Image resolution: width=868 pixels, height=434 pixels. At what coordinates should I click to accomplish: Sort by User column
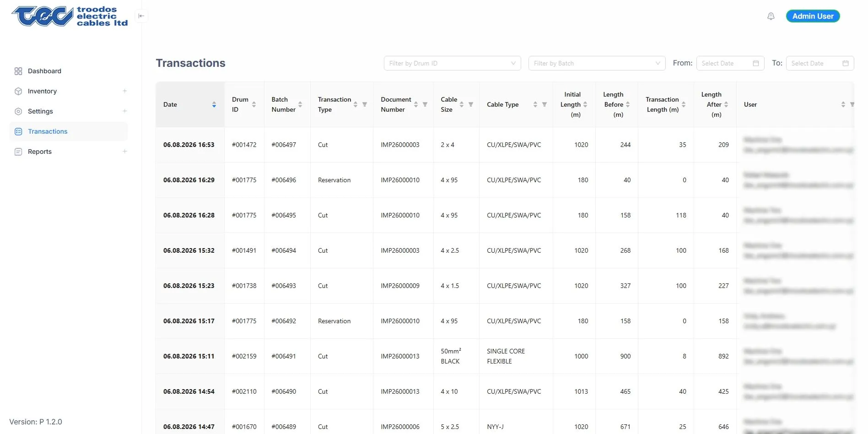(x=843, y=104)
